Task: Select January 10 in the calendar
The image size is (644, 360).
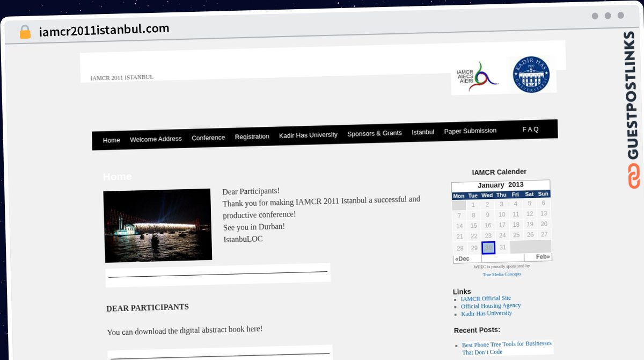Action: tap(502, 214)
